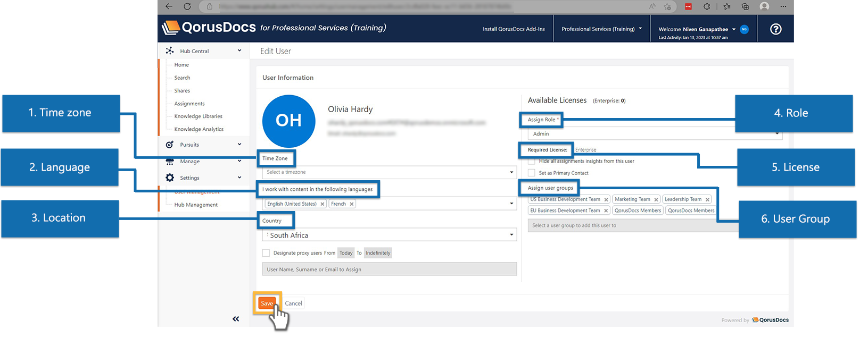Viewport: 868px width, 345px height.
Task: Open the browser extensions puzzle icon
Action: pos(707,6)
